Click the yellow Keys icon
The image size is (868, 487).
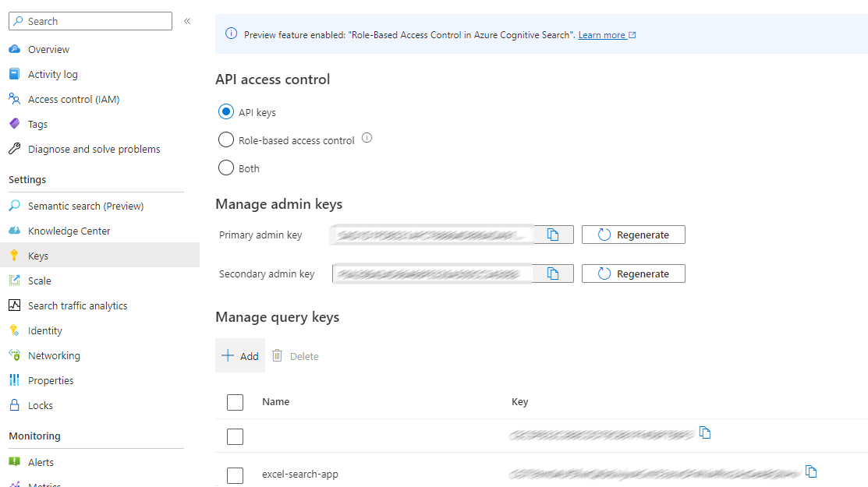click(x=15, y=256)
